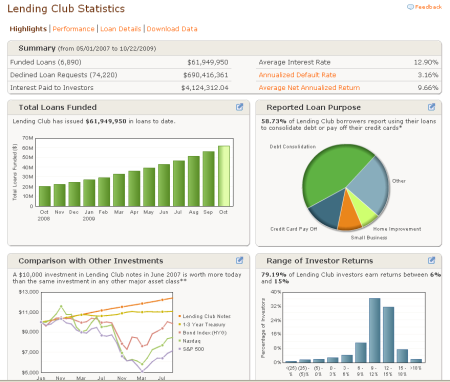Click the 12-15% returns bar
The width and height of the screenshot is (450, 382).
tap(388, 335)
